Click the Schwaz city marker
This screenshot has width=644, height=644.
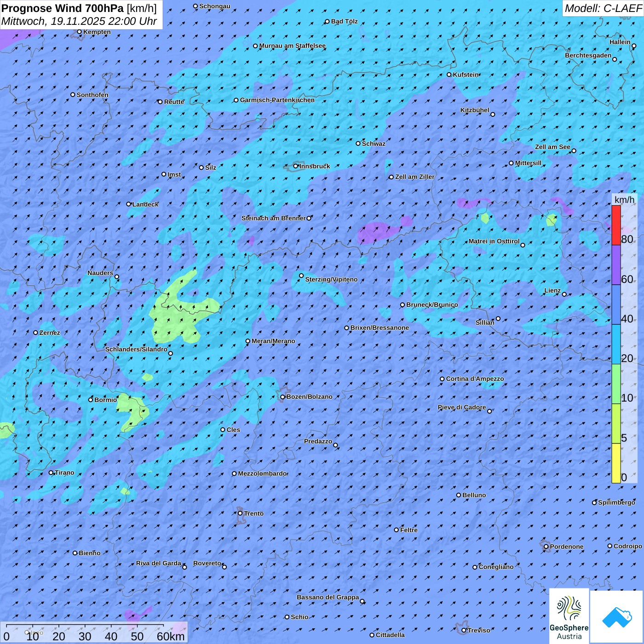(x=358, y=144)
